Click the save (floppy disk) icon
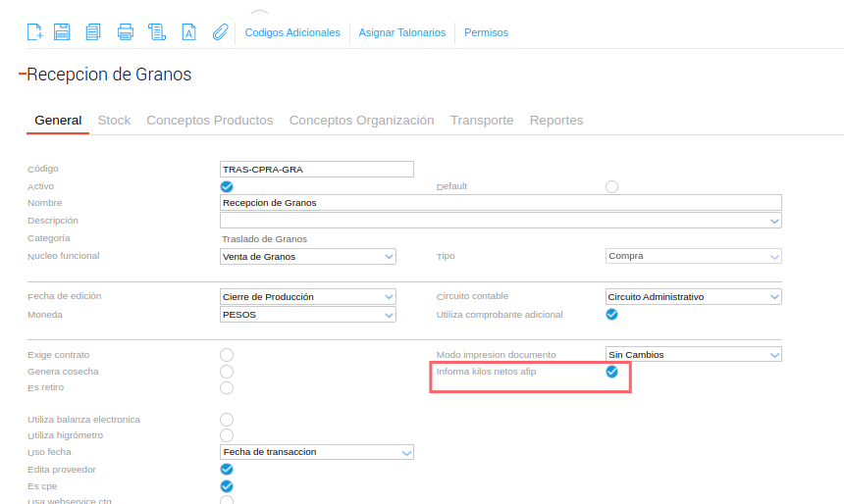 [62, 32]
